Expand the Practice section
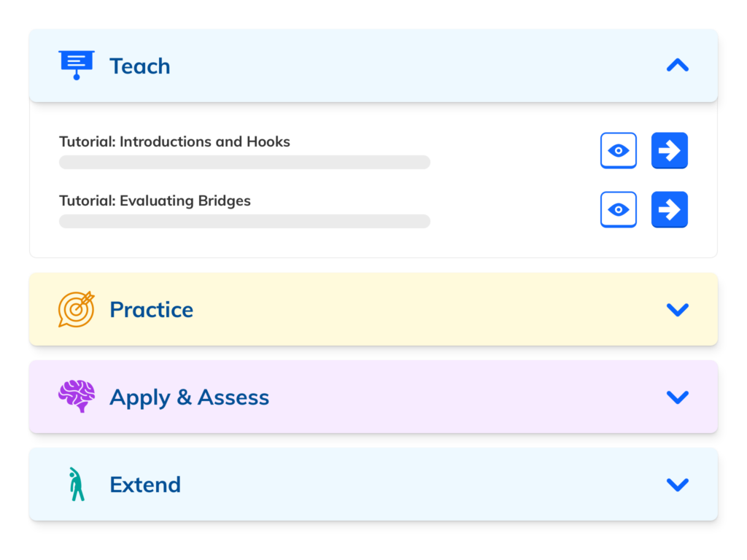Image resolution: width=747 pixels, height=560 pixels. [x=677, y=309]
